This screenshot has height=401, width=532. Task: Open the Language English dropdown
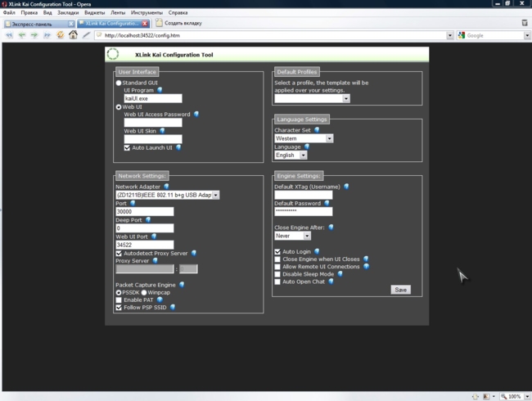click(291, 155)
